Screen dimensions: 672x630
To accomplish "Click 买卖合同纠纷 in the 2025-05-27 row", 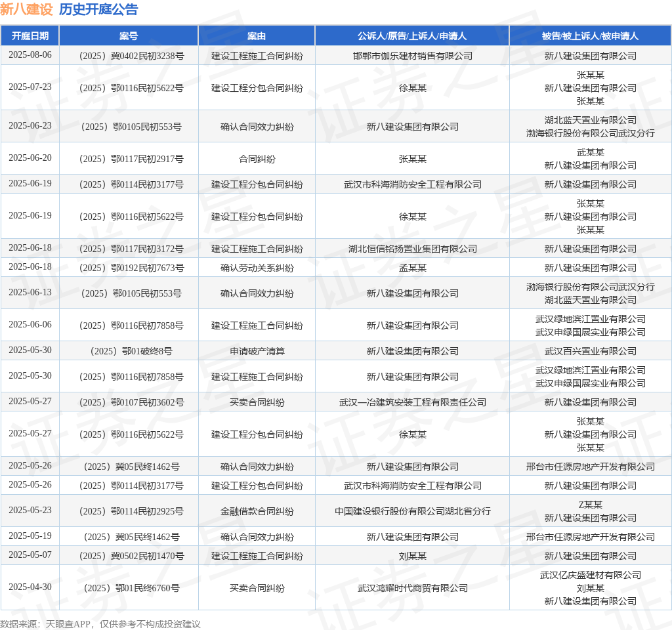I will tap(257, 402).
